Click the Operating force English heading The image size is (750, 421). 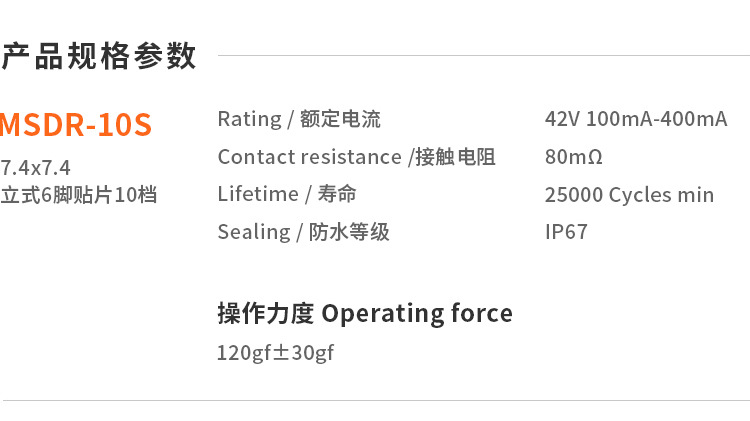(417, 313)
